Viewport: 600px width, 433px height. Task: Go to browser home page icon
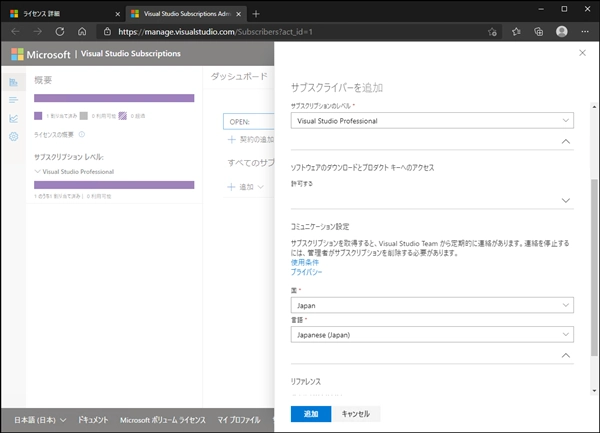82,32
